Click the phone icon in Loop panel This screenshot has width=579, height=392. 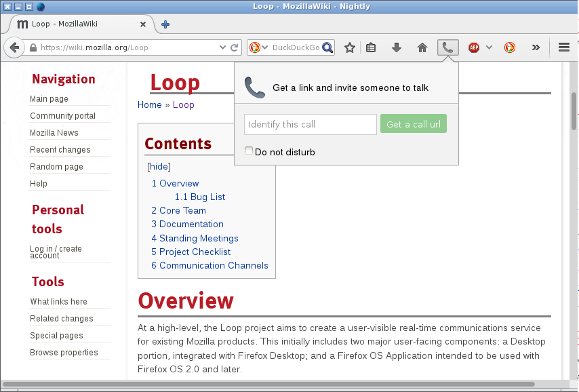255,88
